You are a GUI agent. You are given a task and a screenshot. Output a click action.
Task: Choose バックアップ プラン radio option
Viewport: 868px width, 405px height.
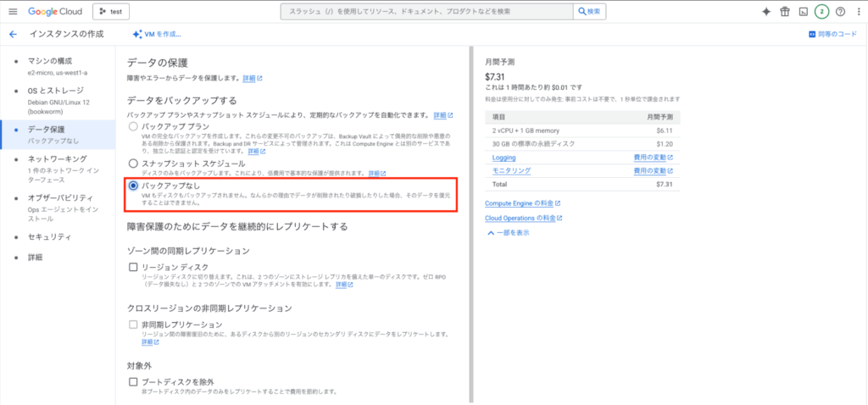tap(133, 127)
